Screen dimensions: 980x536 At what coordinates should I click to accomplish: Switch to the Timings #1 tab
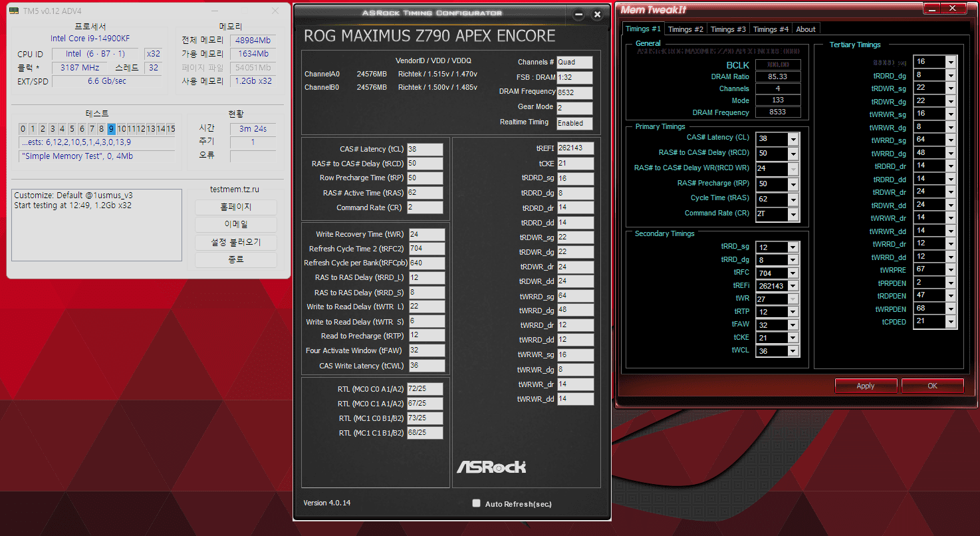643,29
